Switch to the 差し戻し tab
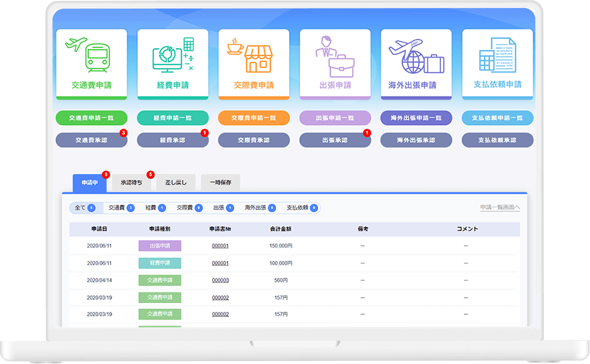This screenshot has width=590, height=364. point(176,183)
